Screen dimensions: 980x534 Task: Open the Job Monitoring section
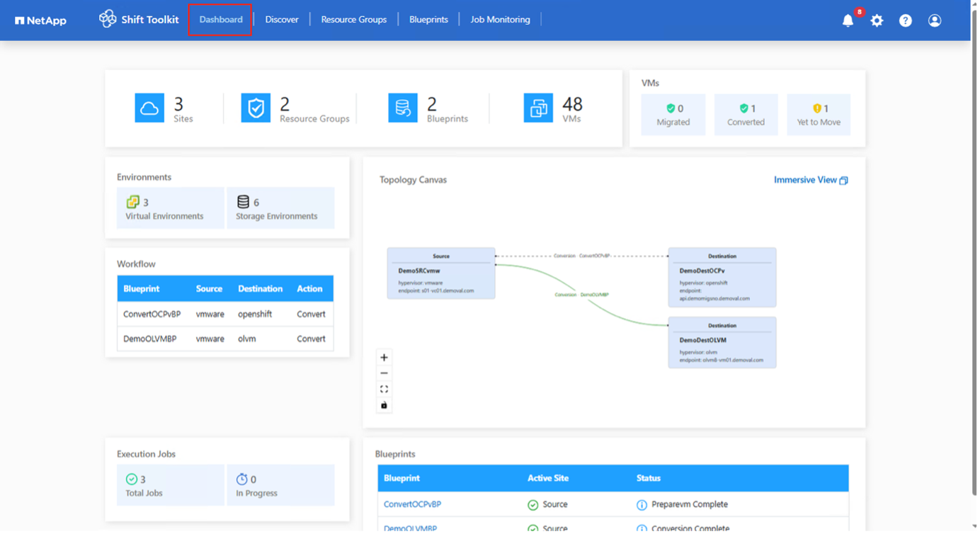[500, 19]
